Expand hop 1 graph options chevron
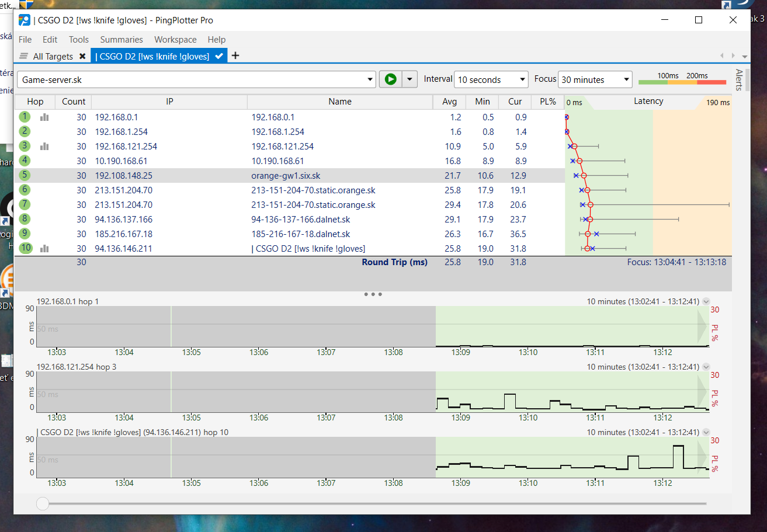 click(x=706, y=302)
